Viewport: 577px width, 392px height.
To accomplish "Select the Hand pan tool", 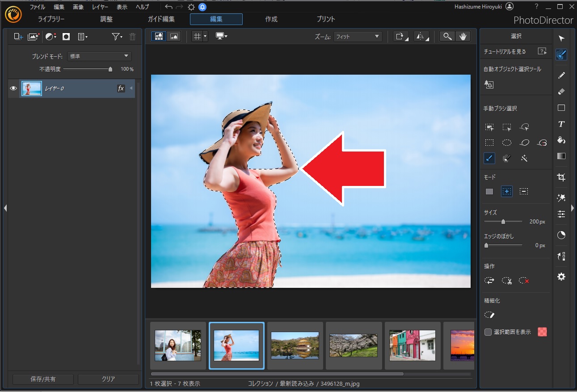I will pyautogui.click(x=463, y=37).
